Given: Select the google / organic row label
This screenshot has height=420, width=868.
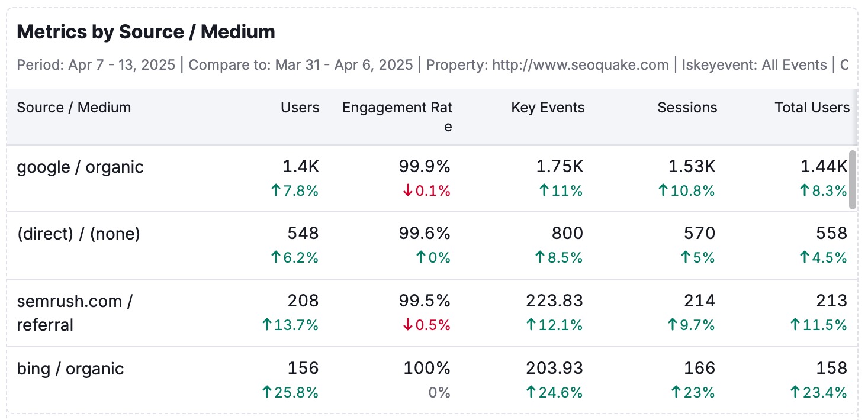Looking at the screenshot, I should click(80, 167).
